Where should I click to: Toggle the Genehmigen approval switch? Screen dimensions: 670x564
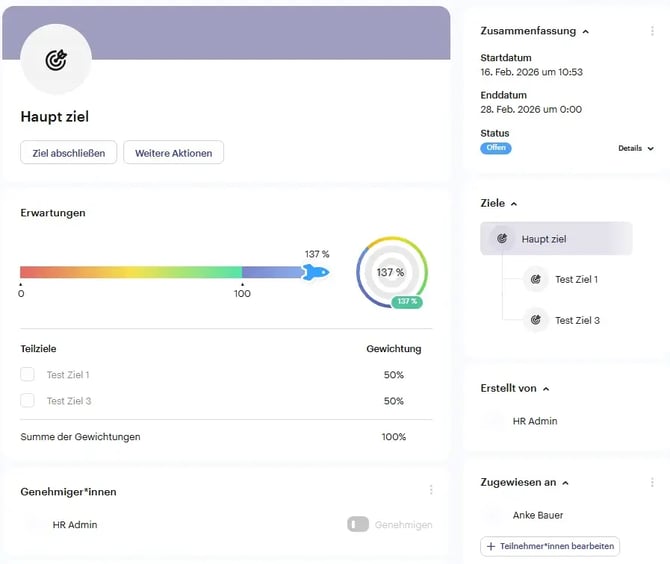point(358,524)
